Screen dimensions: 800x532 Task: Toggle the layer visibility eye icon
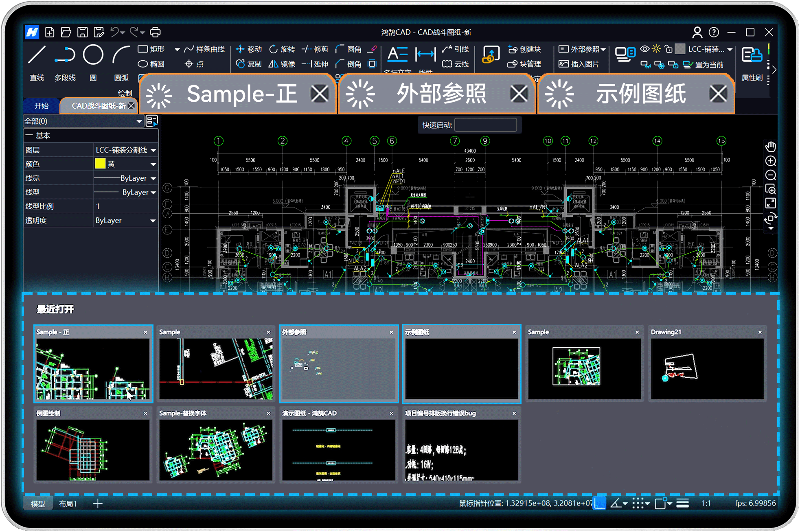click(644, 49)
